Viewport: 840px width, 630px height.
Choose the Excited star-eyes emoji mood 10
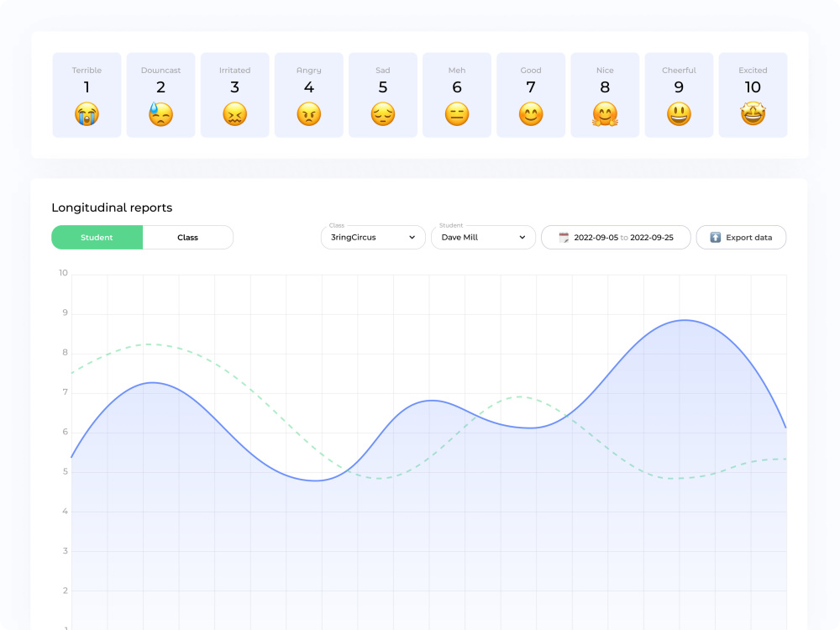coord(753,95)
